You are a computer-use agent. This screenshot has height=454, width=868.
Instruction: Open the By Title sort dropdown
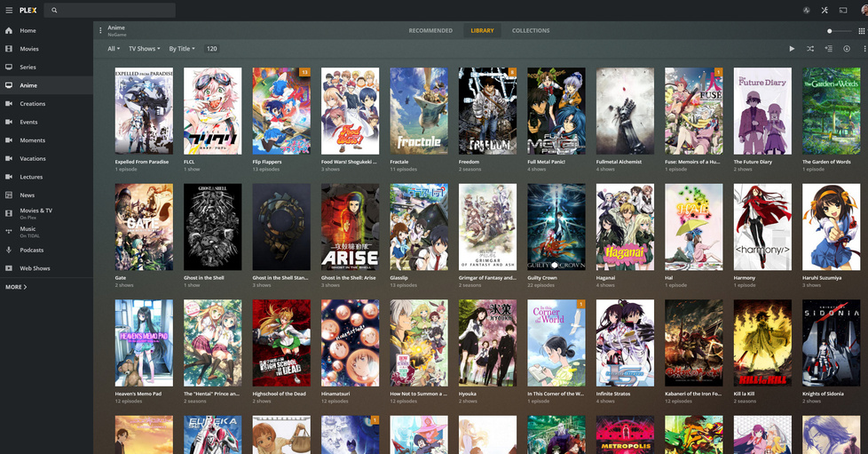[182, 49]
